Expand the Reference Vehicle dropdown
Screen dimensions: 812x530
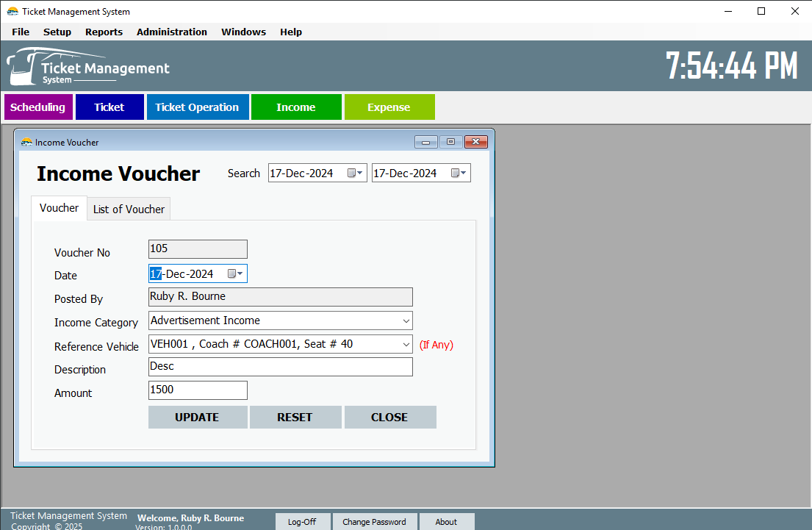coord(405,343)
